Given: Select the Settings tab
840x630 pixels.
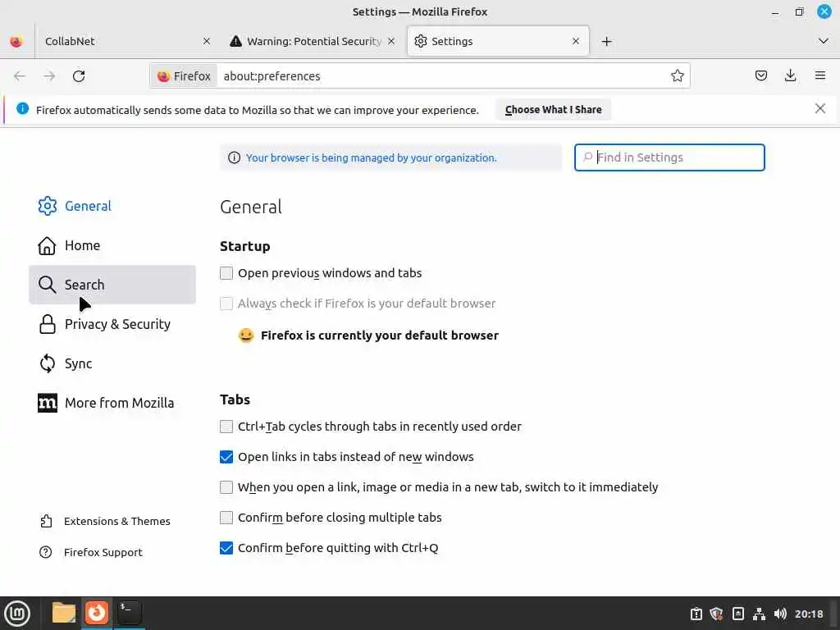Looking at the screenshot, I should point(498,41).
